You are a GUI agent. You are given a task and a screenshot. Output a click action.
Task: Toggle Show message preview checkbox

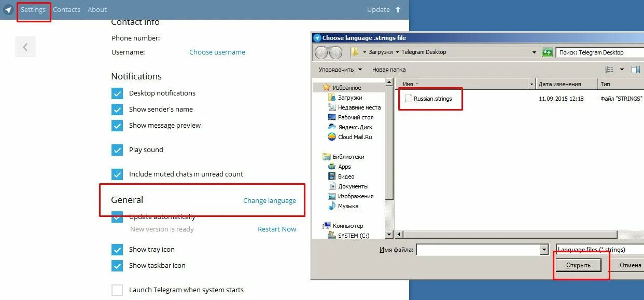[x=117, y=126]
